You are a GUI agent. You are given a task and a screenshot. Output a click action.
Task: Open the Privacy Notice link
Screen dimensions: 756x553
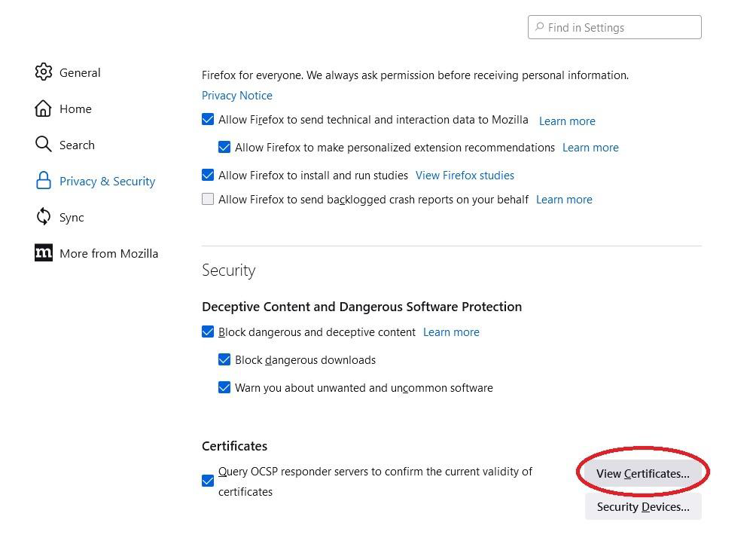coord(237,96)
